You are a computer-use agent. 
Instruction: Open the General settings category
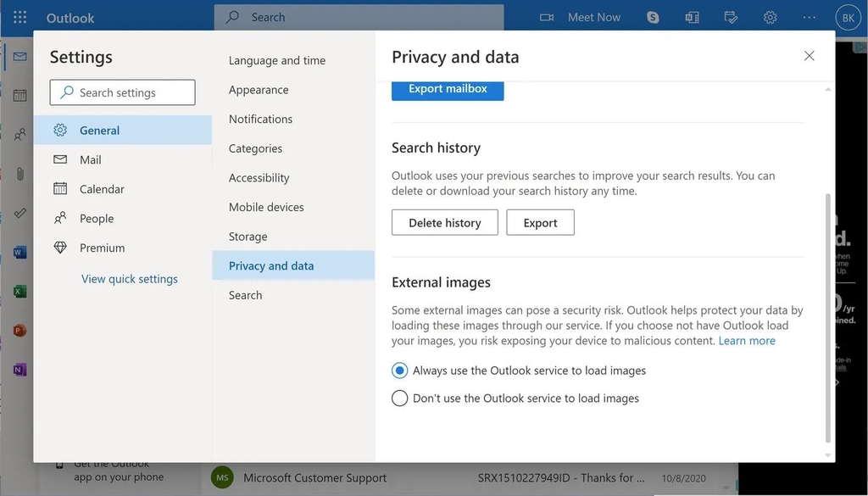[x=123, y=130]
